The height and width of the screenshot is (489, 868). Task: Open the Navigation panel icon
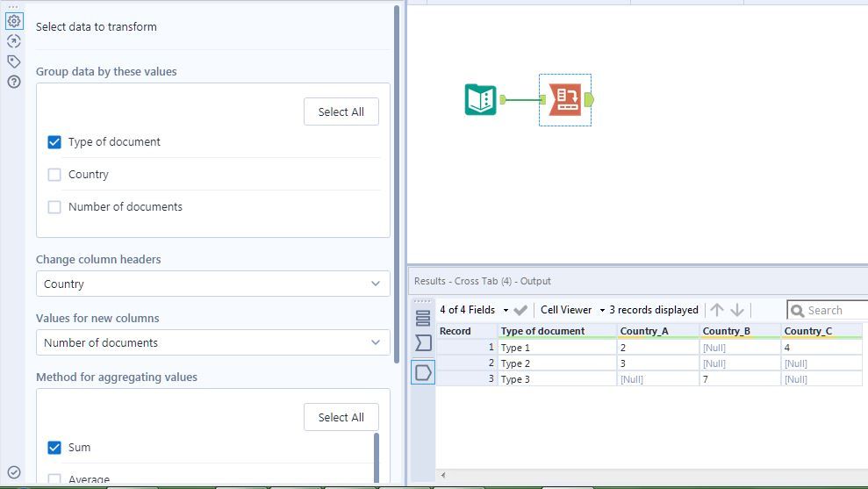14,41
